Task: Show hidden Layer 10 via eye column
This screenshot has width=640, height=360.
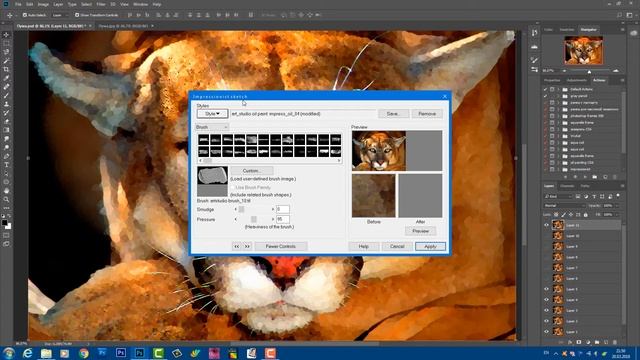Action: point(547,236)
